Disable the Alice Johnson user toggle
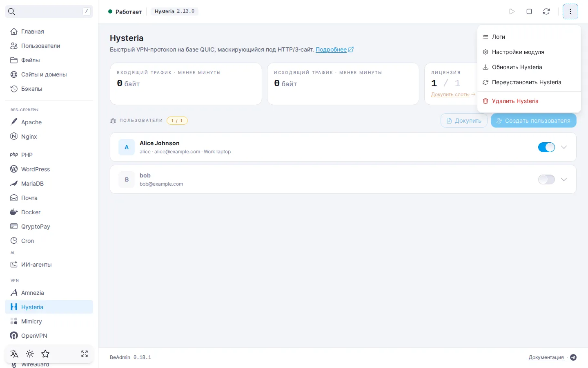The image size is (588, 368). click(546, 147)
